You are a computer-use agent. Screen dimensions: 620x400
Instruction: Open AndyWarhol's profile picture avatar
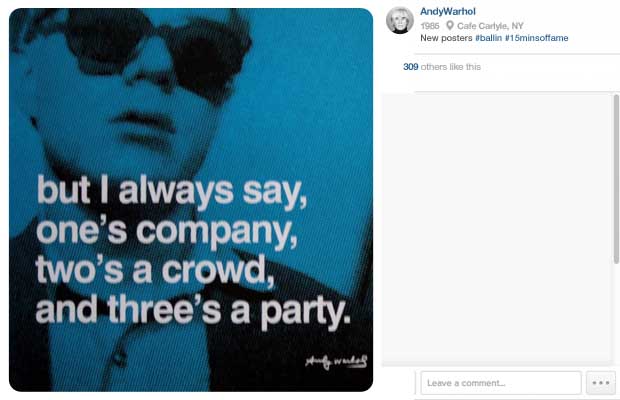click(x=400, y=20)
